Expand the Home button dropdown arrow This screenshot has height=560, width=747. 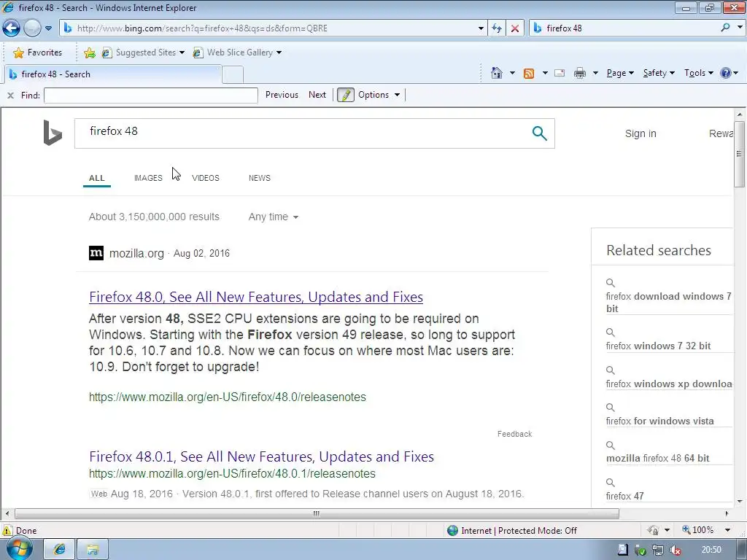click(512, 73)
